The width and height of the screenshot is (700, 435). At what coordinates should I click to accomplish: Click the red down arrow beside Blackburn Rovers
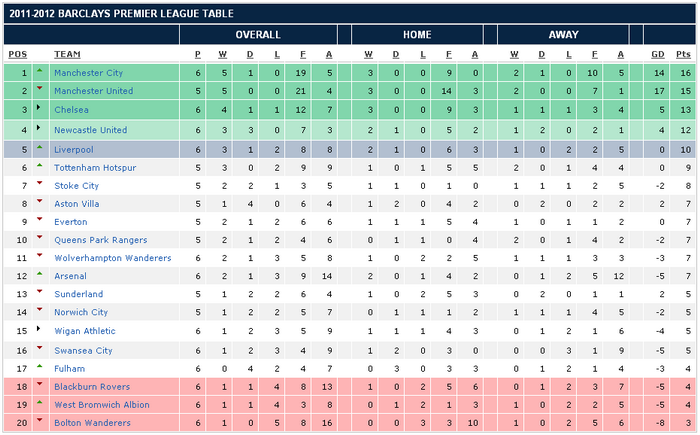pos(39,386)
